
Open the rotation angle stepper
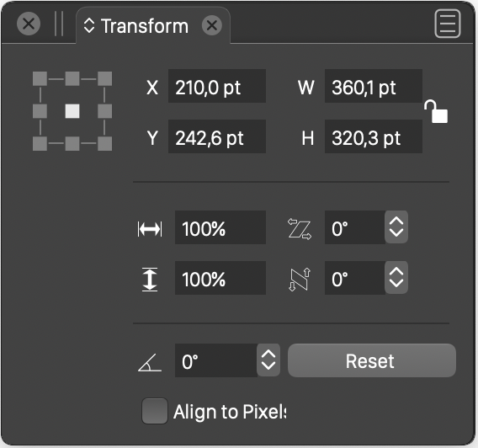(268, 360)
